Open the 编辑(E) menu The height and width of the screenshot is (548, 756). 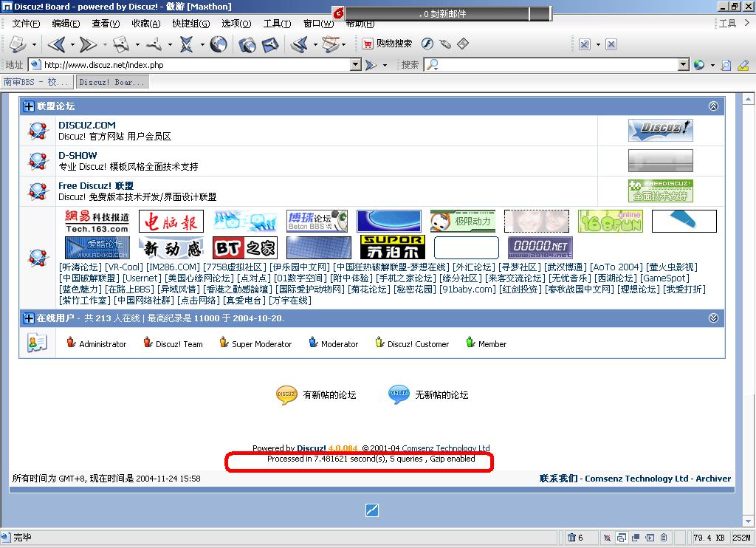click(66, 23)
